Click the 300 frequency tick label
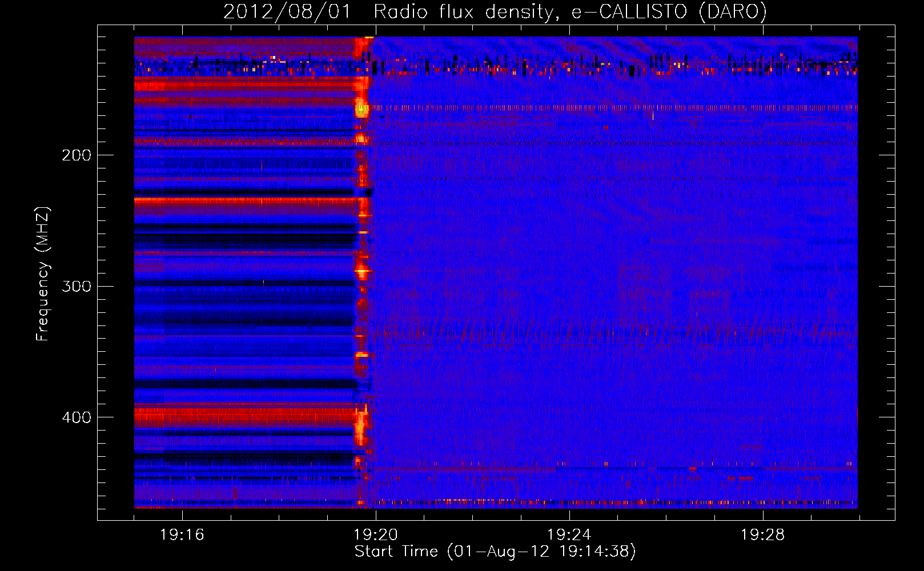Image resolution: width=924 pixels, height=571 pixels. 77,286
